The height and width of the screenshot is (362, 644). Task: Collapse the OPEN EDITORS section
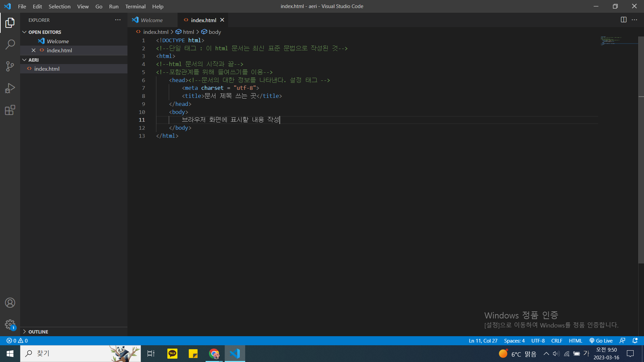45,32
